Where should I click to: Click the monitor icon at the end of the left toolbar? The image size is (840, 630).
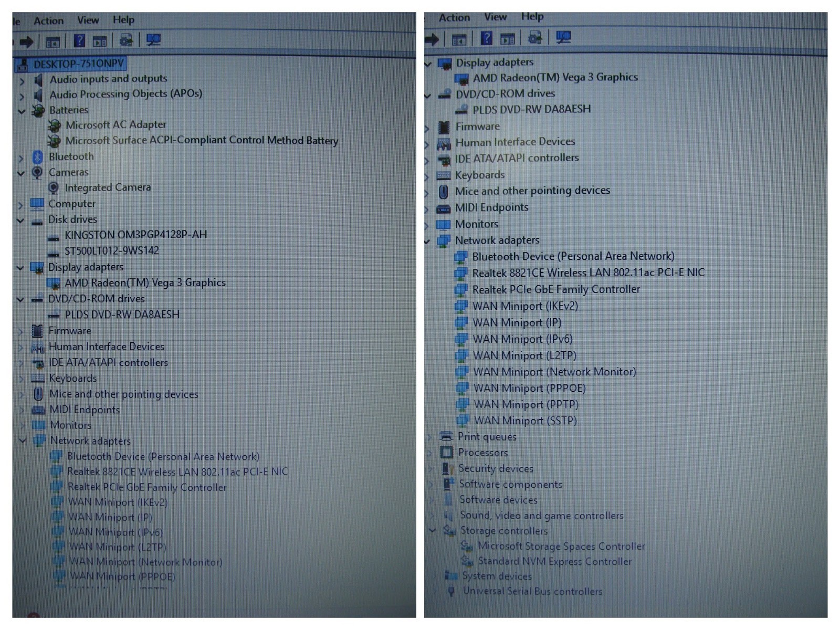point(153,40)
